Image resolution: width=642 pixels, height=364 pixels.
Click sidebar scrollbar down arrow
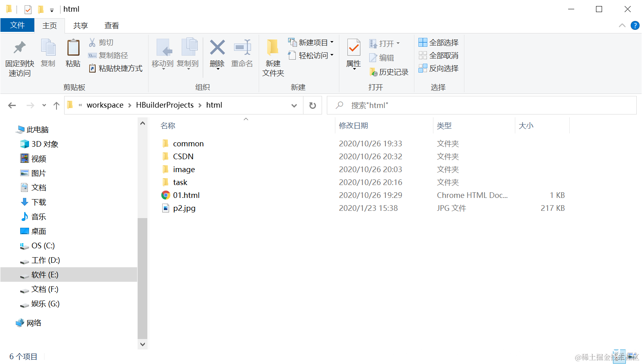[142, 344]
